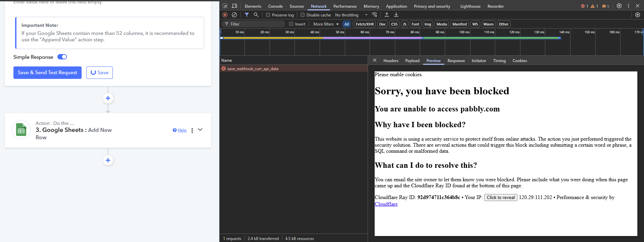644x242 pixels.
Task: Filter requests by Doc type
Action: (x=382, y=24)
